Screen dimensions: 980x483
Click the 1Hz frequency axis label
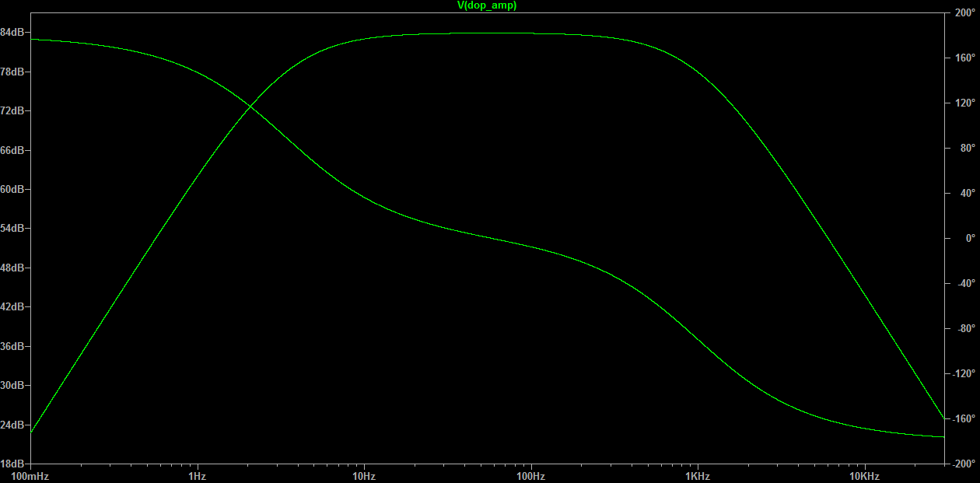coord(197,476)
